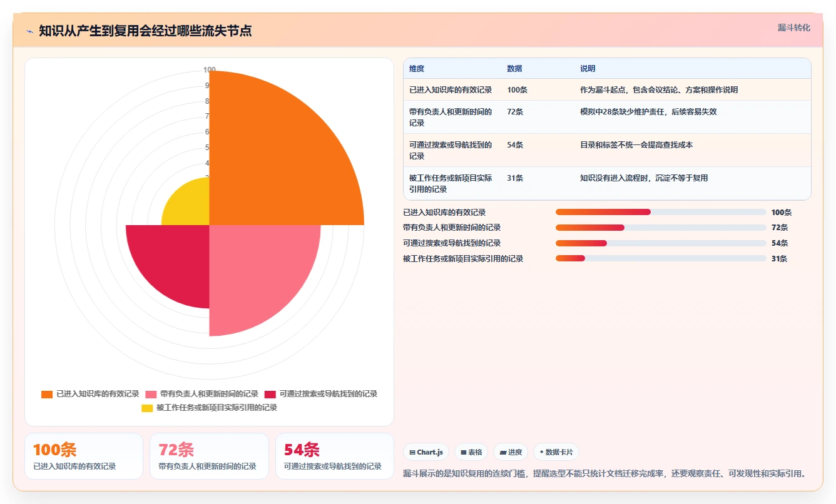Click progress bar for 带有负责人和更新时间的记录
The height and width of the screenshot is (504, 836).
(x=661, y=228)
